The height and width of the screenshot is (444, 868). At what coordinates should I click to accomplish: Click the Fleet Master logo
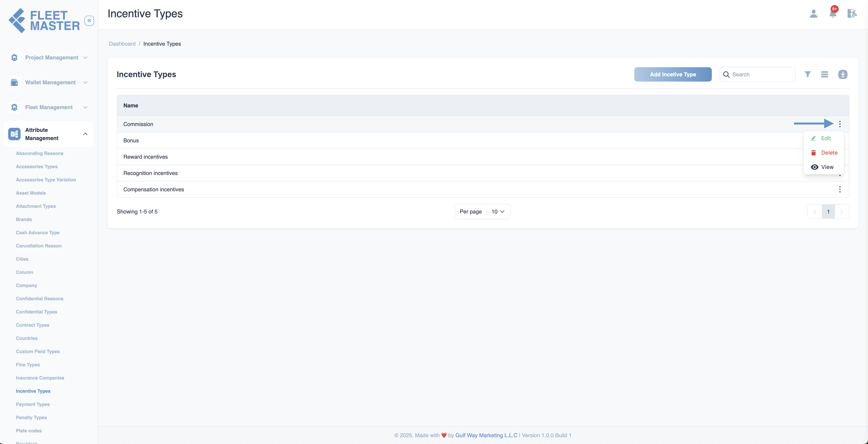(44, 21)
